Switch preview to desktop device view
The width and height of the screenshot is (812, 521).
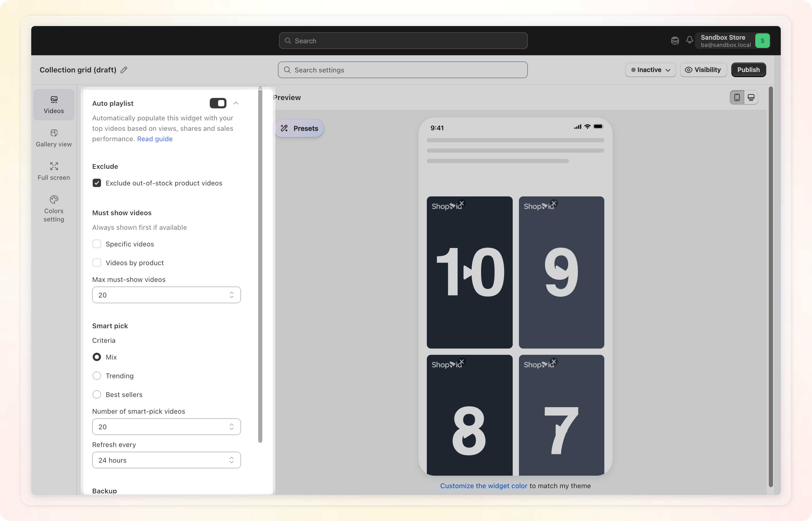(751, 97)
